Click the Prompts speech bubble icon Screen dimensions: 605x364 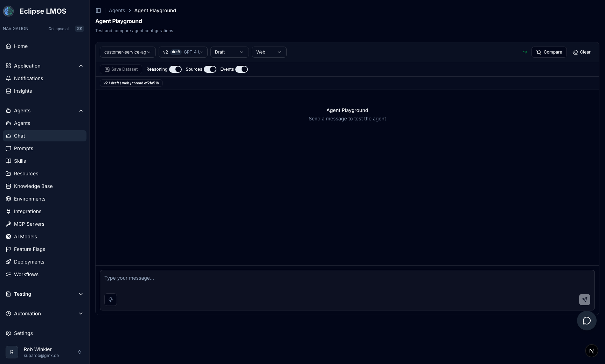[8, 148]
